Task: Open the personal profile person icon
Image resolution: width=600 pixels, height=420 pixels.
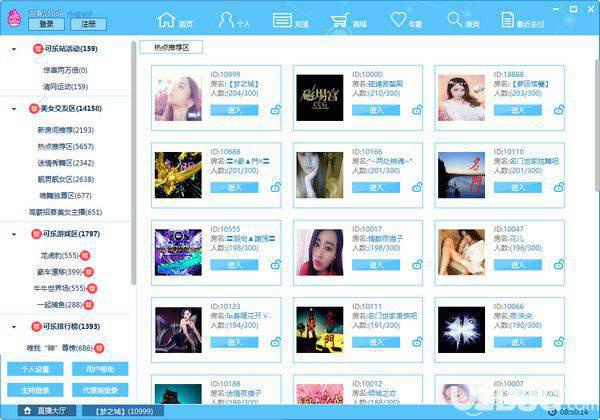Action: 225,20
